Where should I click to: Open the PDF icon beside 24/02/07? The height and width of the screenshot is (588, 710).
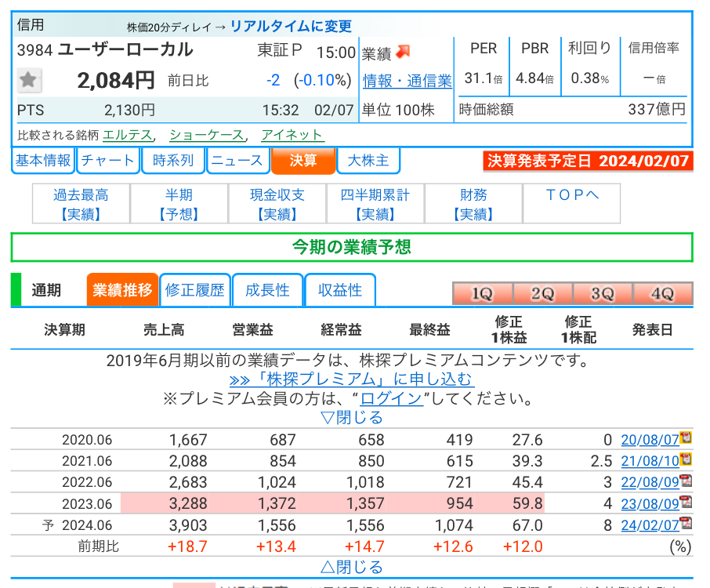pos(686,523)
